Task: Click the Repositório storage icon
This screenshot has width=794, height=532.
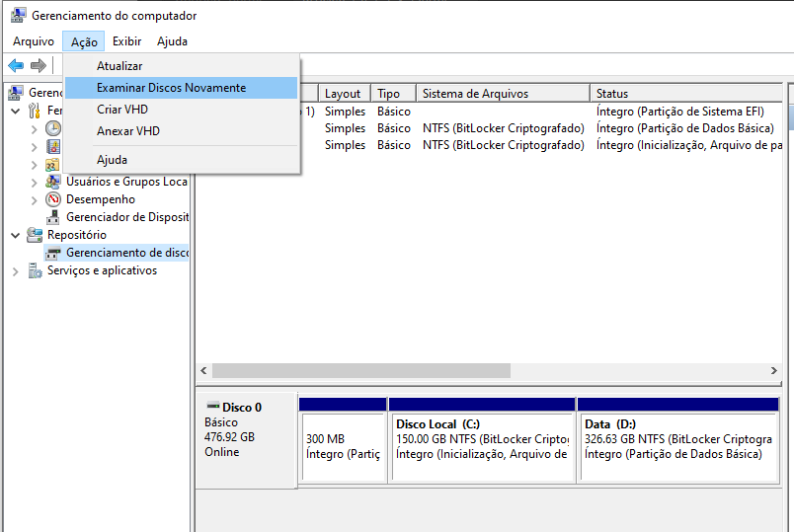Action: pyautogui.click(x=35, y=235)
